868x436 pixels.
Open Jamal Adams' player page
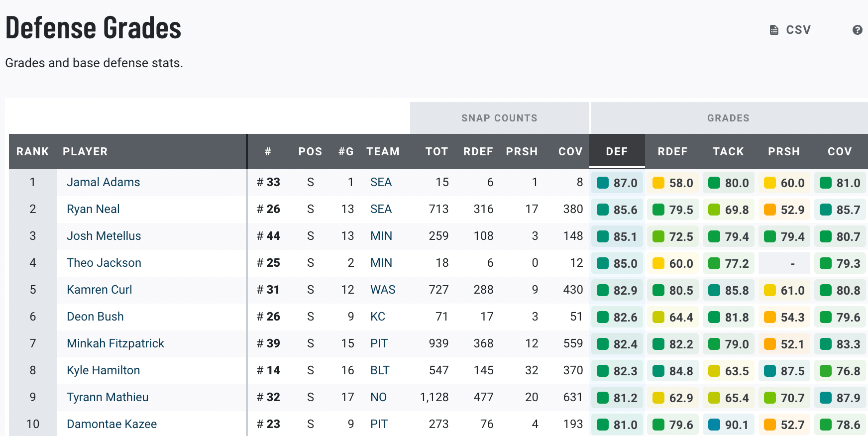pyautogui.click(x=103, y=182)
